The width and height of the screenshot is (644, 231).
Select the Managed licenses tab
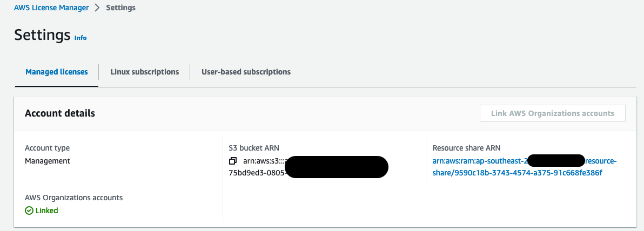[57, 72]
